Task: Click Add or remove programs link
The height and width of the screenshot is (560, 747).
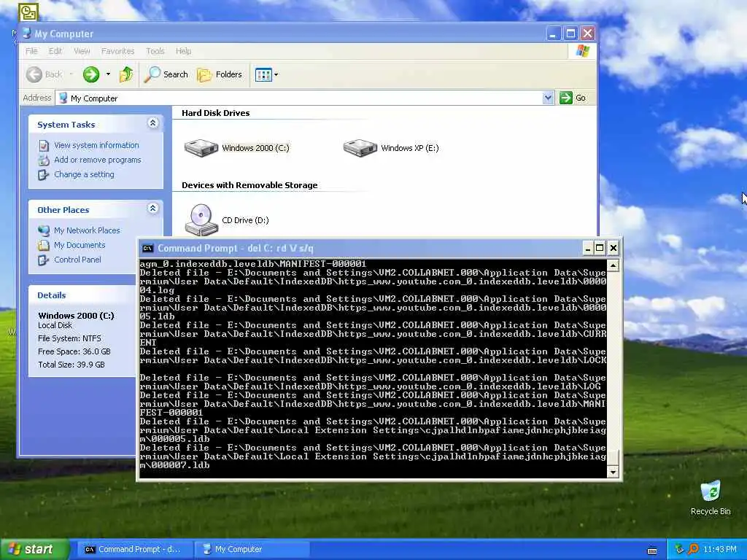Action: click(x=98, y=160)
